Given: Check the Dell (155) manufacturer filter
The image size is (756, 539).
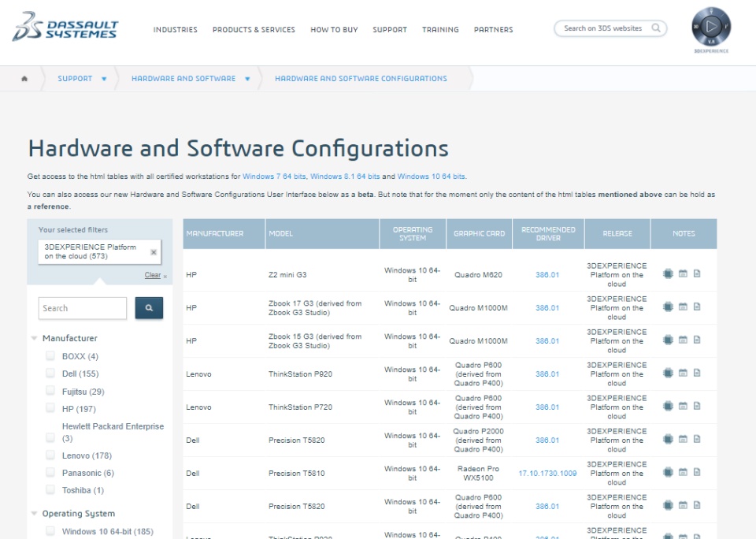Looking at the screenshot, I should 50,374.
